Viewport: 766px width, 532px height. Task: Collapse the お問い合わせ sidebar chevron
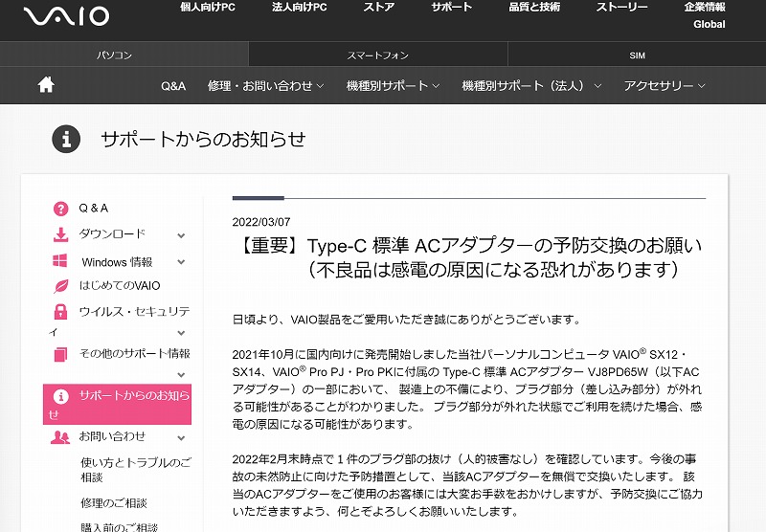(x=181, y=438)
